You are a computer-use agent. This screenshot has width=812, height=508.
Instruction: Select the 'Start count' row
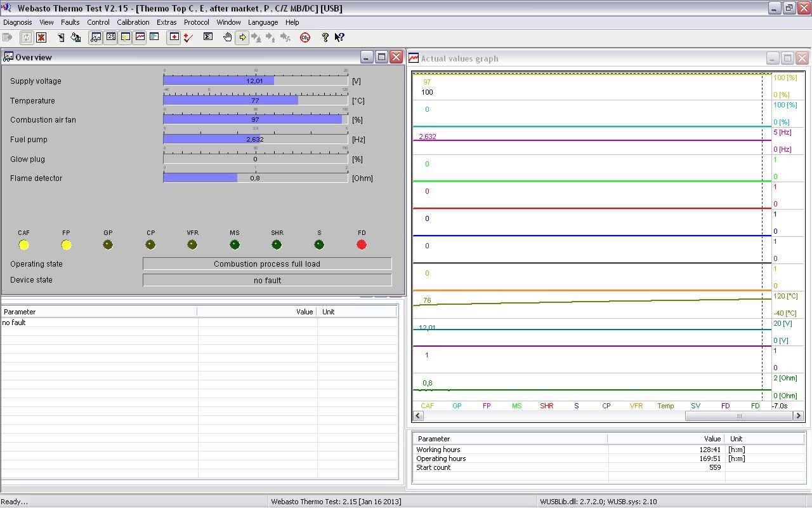(608, 467)
